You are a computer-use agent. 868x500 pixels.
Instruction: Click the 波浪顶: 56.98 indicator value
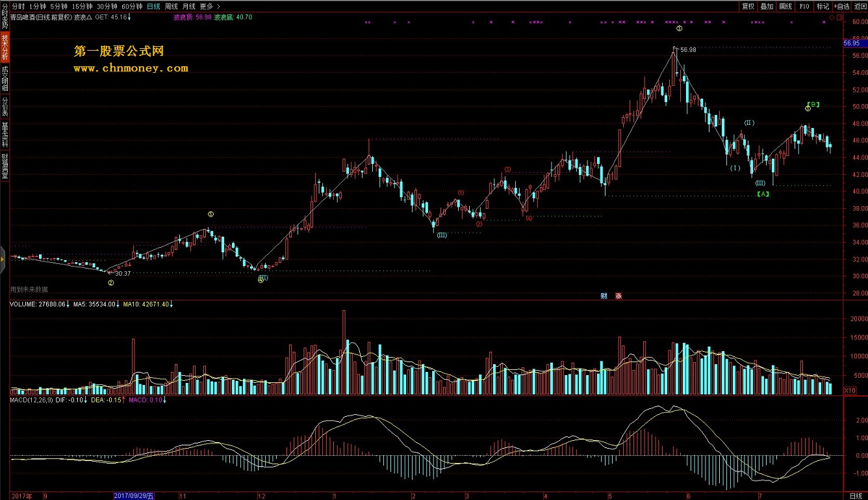tap(192, 17)
